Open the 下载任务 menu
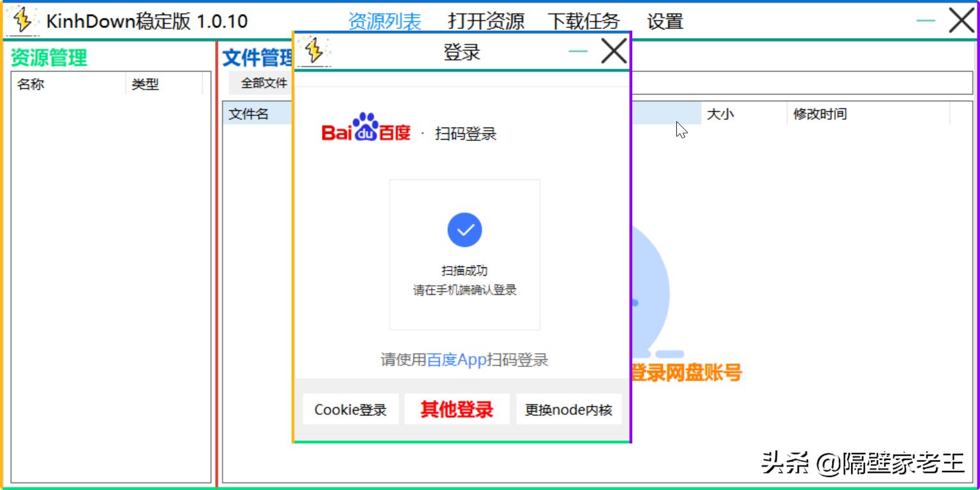The height and width of the screenshot is (490, 980). coord(584,20)
